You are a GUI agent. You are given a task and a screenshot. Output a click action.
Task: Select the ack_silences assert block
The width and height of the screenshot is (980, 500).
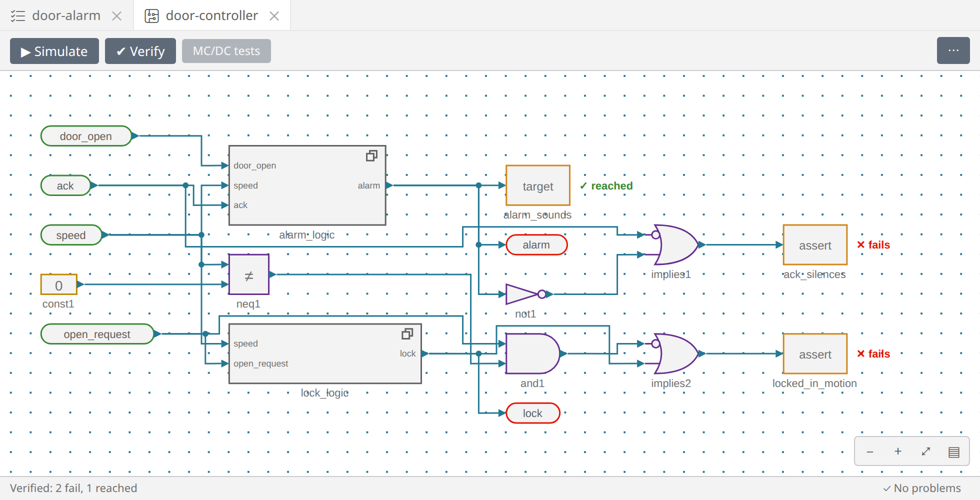pyautogui.click(x=815, y=245)
